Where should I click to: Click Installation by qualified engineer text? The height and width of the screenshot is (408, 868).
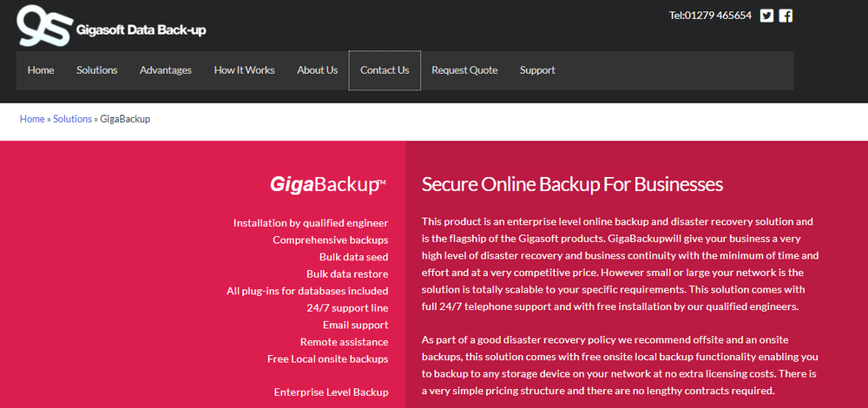[311, 223]
